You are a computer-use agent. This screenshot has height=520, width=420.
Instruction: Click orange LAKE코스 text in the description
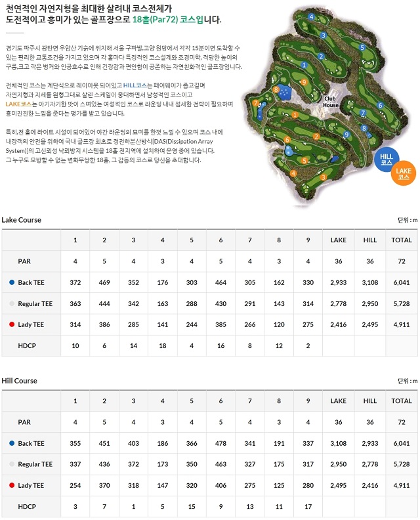18,104
